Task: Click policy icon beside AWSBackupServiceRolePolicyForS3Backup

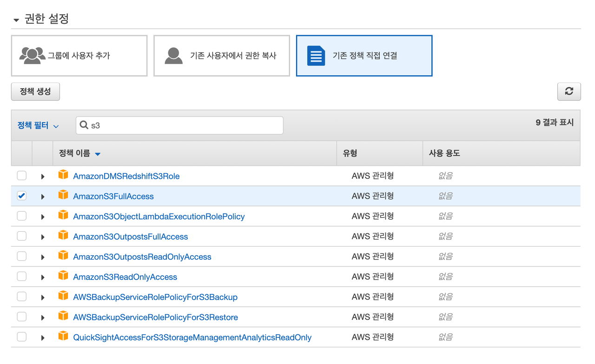Action: 63,296
